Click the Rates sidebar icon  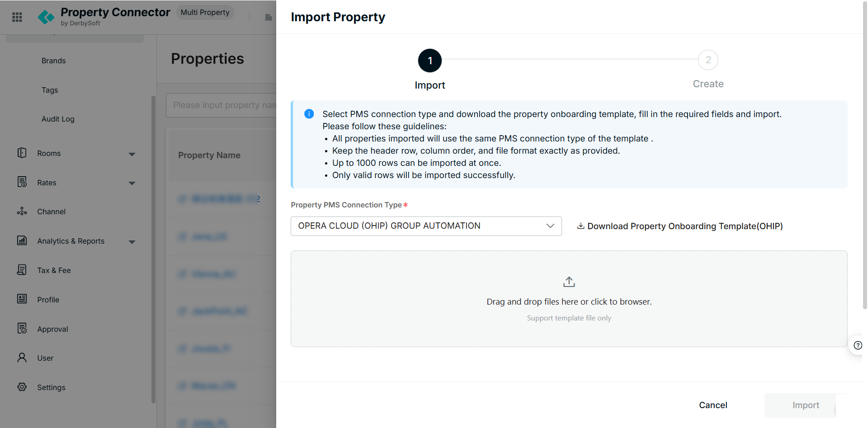coord(22,182)
